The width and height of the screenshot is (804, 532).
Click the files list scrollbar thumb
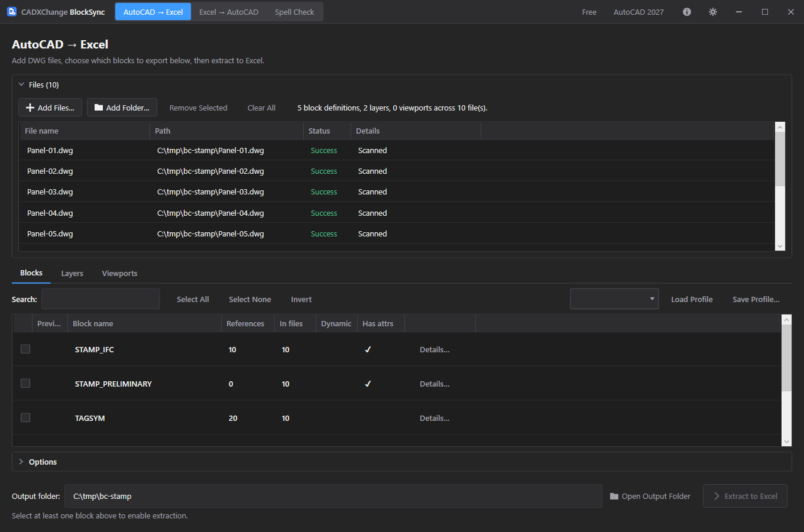pyautogui.click(x=780, y=158)
